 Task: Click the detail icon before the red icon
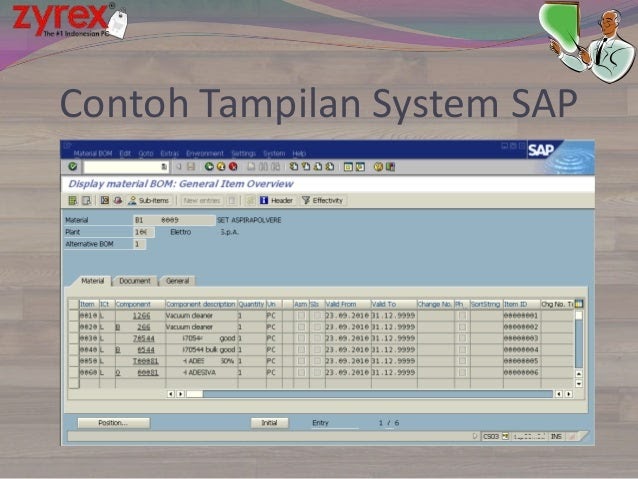(x=105, y=200)
